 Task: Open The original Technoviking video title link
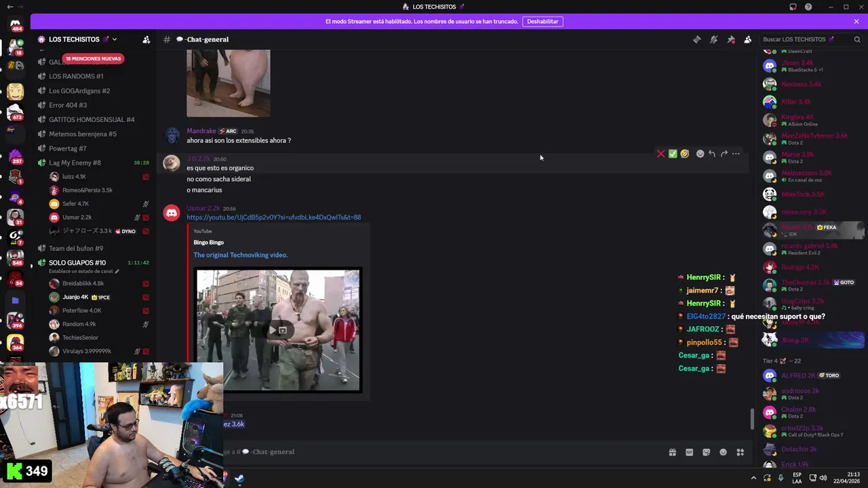[241, 255]
